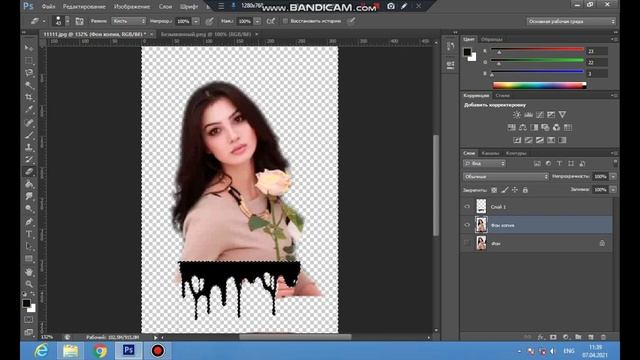
Task: Select the Move tool
Action: [29, 48]
